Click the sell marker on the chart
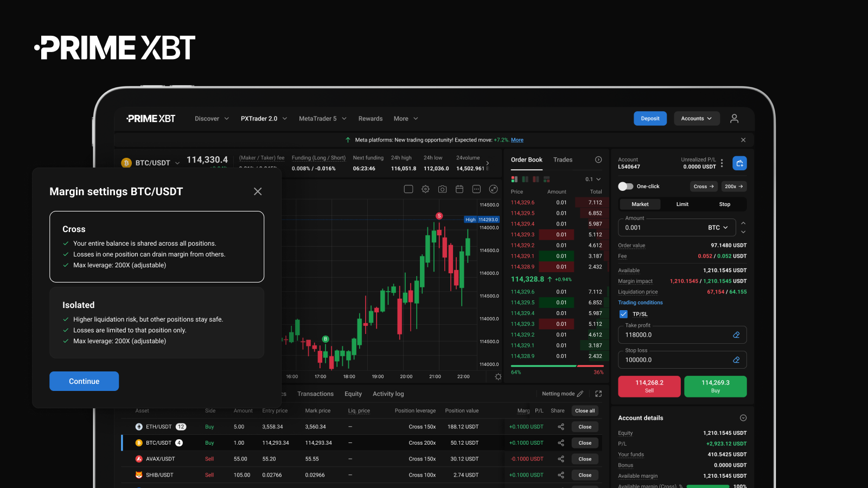Viewport: 868px width, 488px height. coord(439,216)
